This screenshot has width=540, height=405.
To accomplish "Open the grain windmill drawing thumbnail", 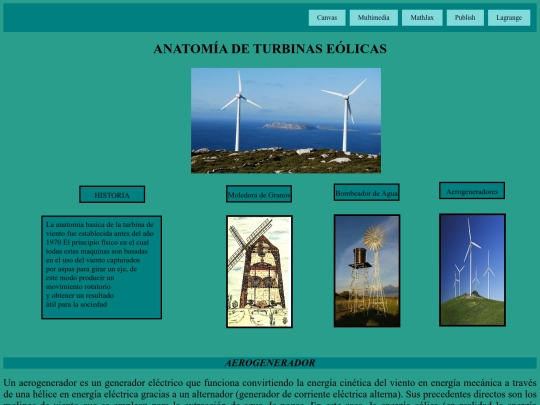I will point(259,272).
